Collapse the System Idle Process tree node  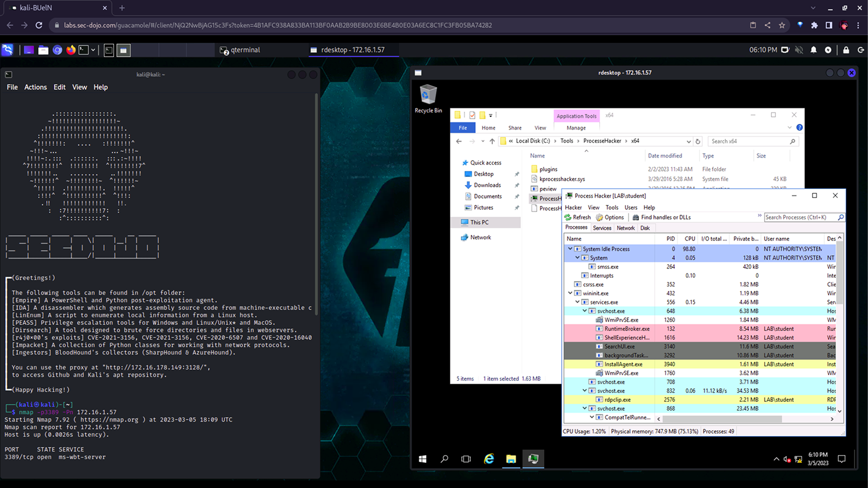point(570,249)
